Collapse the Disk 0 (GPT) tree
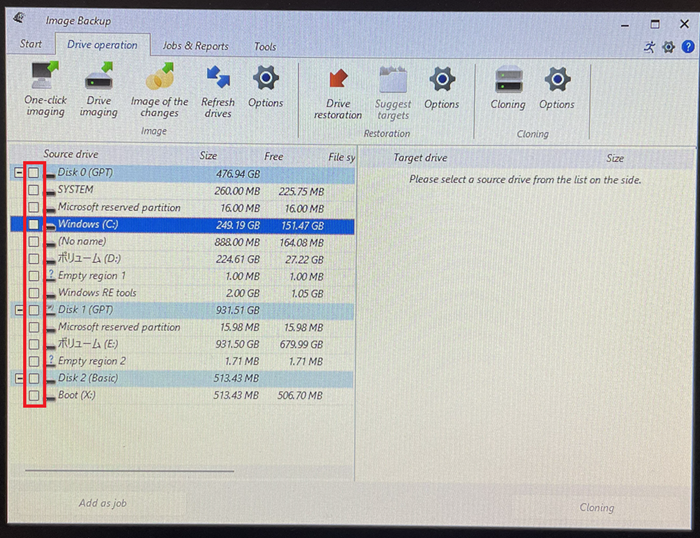 pos(18,173)
